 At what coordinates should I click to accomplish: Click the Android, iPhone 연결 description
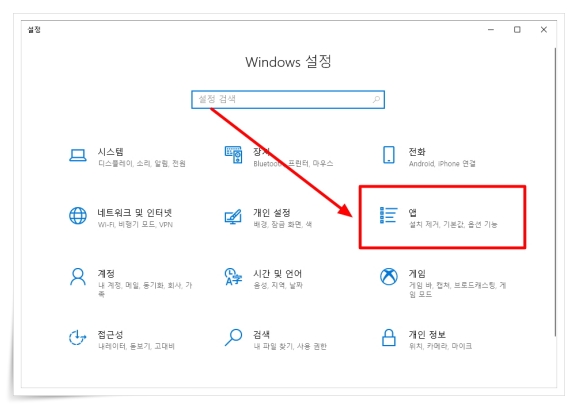coord(442,163)
